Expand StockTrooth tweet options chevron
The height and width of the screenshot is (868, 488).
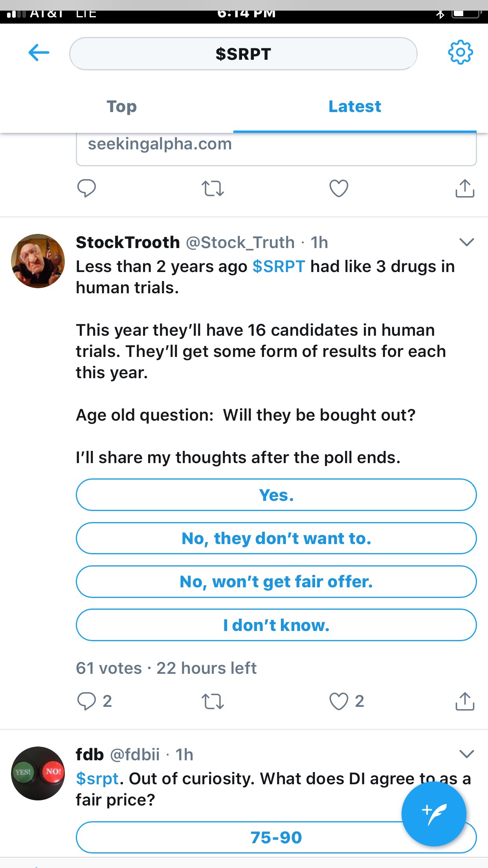tap(466, 242)
